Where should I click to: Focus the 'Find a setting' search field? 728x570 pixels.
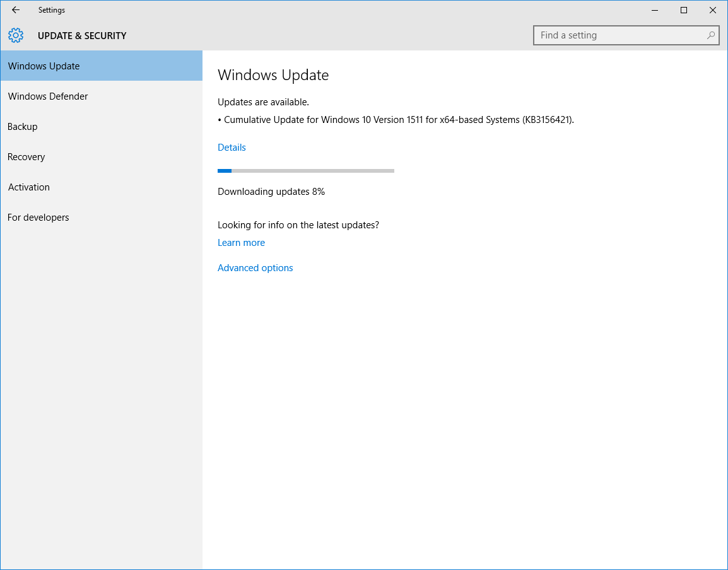tap(618, 35)
